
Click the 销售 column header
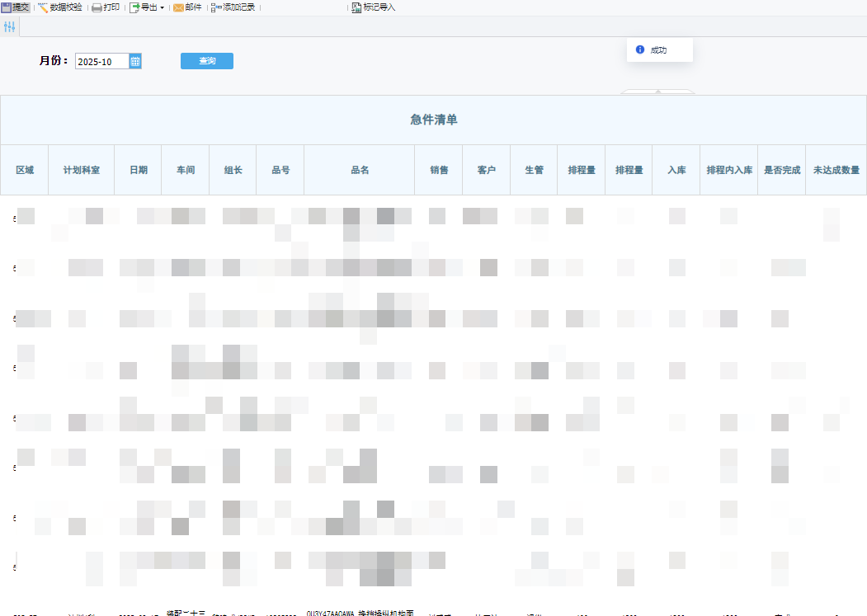(x=439, y=171)
